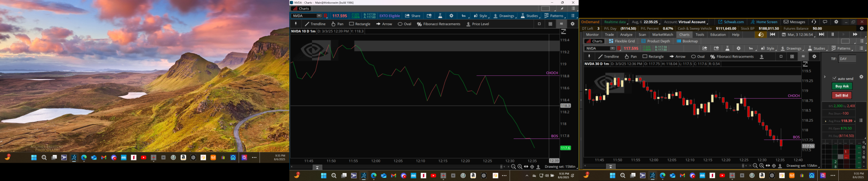The image size is (868, 181).
Task: Open the support headset icon in header
Action: point(814,22)
